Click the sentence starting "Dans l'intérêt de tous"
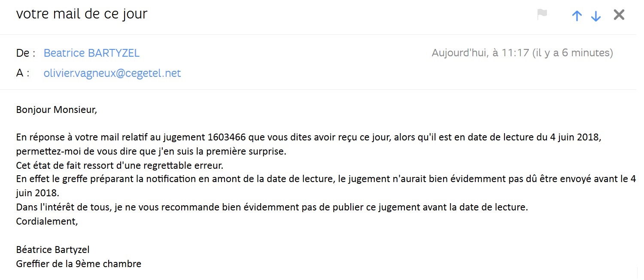Viewport: 644px width, 280px height. tap(271, 207)
